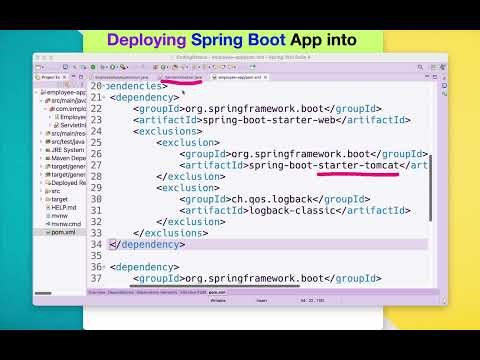This screenshot has width=480, height=360.
Task: Expand the target folder node
Action: coord(41,199)
